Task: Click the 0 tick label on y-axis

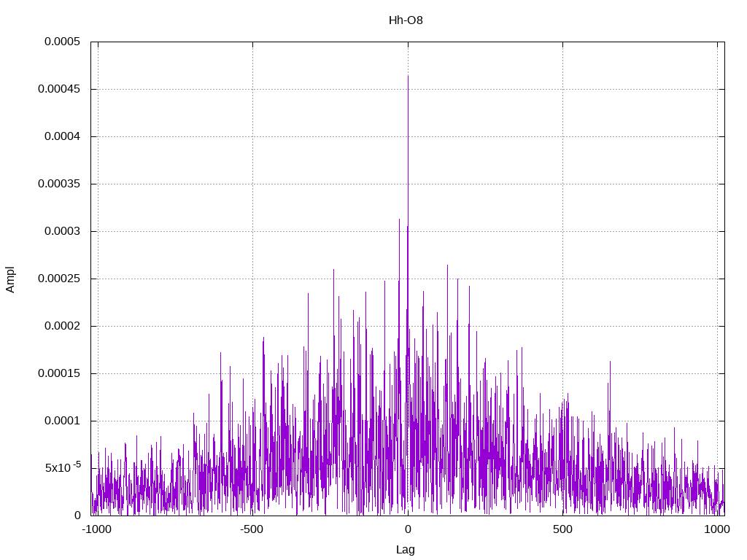Action: 77,516
